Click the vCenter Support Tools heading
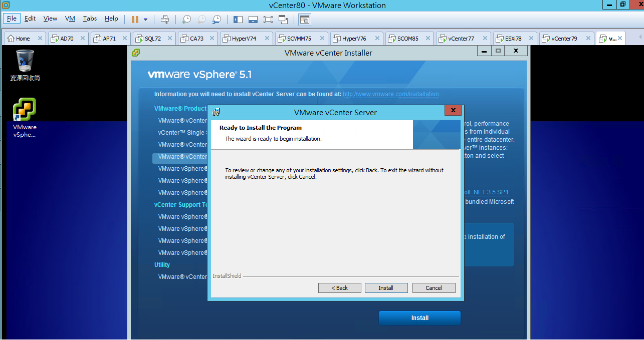The height and width of the screenshot is (340, 644). pos(181,205)
